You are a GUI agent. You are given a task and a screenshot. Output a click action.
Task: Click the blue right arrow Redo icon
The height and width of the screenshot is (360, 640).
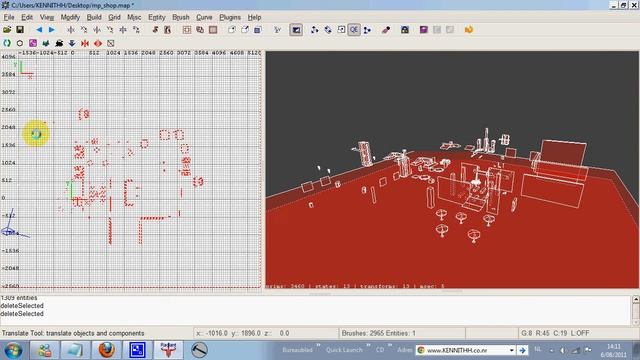(x=51, y=30)
